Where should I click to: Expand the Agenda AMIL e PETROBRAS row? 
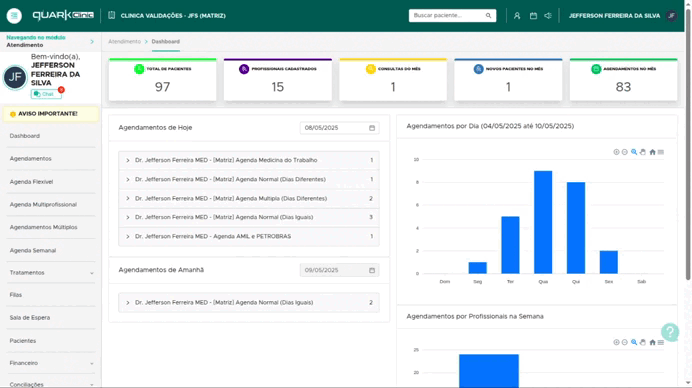pyautogui.click(x=248, y=237)
